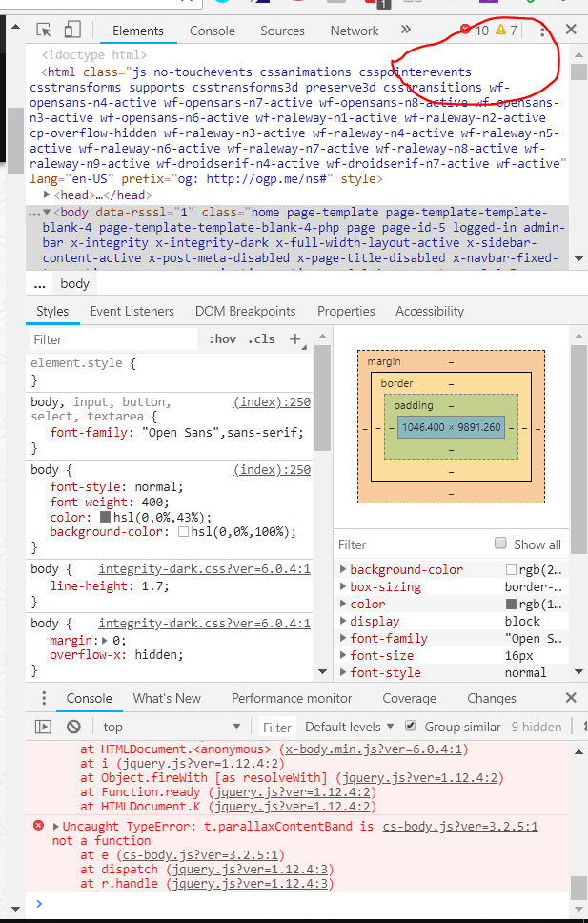Switch to the Network tab

[x=355, y=31]
